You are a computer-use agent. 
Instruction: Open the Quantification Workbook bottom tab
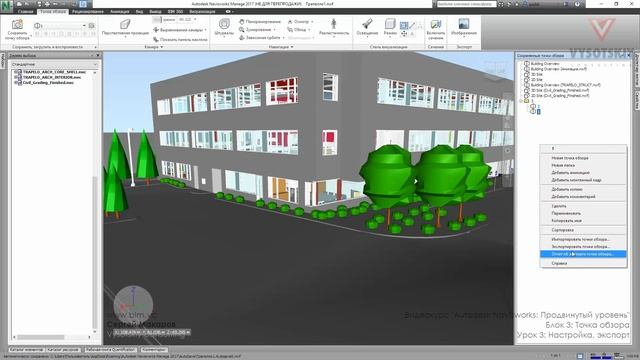(x=110, y=350)
